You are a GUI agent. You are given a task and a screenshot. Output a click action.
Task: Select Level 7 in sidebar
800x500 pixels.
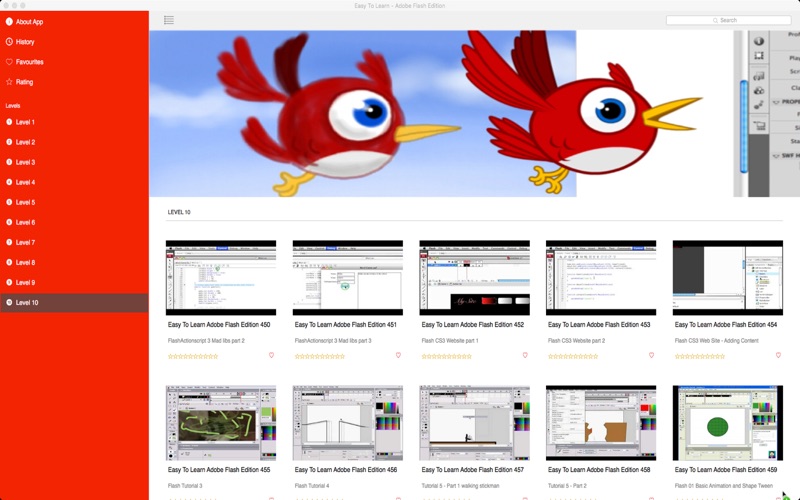(x=74, y=242)
